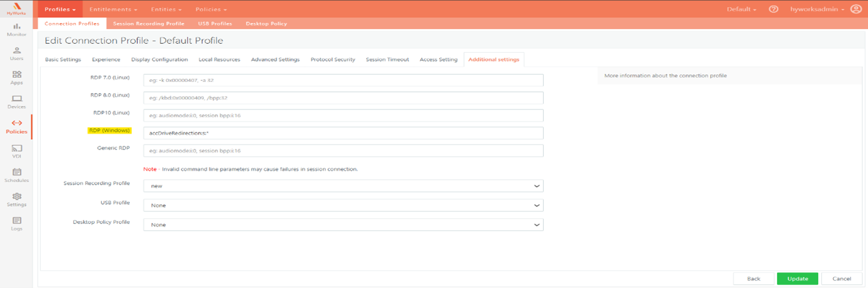
Task: Switch to the Protocol Security tab
Action: 333,60
